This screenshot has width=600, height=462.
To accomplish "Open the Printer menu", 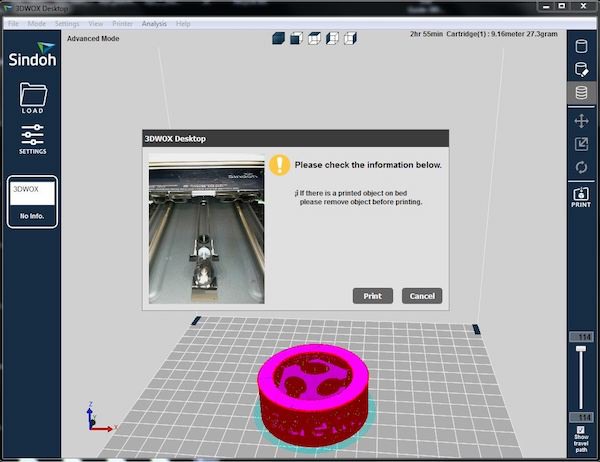I will click(x=122, y=24).
